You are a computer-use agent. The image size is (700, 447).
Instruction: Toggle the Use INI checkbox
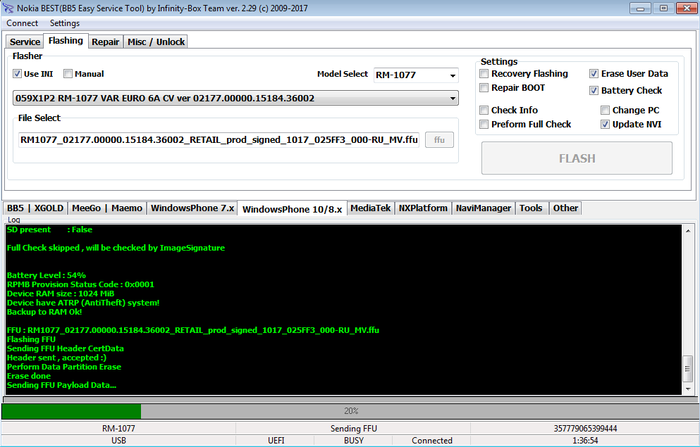pyautogui.click(x=17, y=74)
